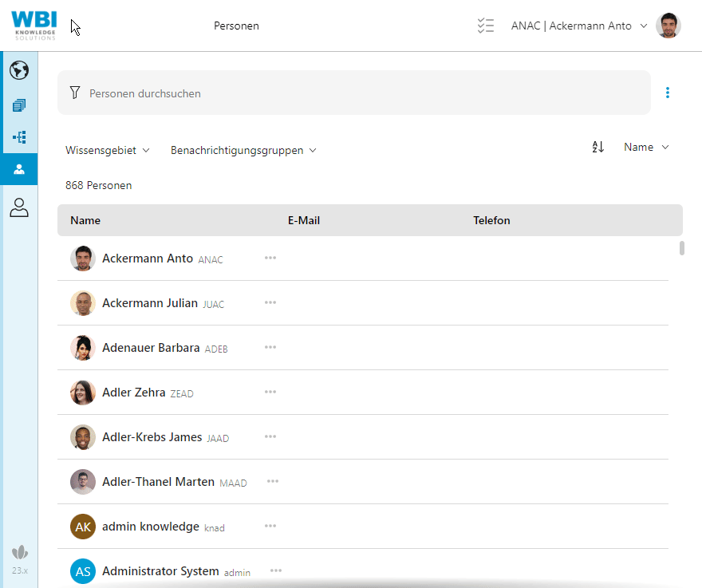Click the vertical three-dot options menu

[668, 93]
